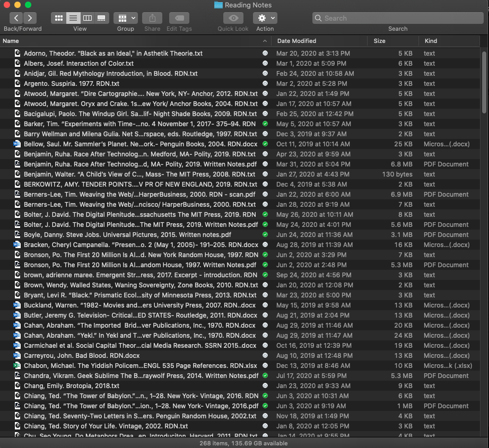Click the Share toolbar button

click(x=152, y=18)
